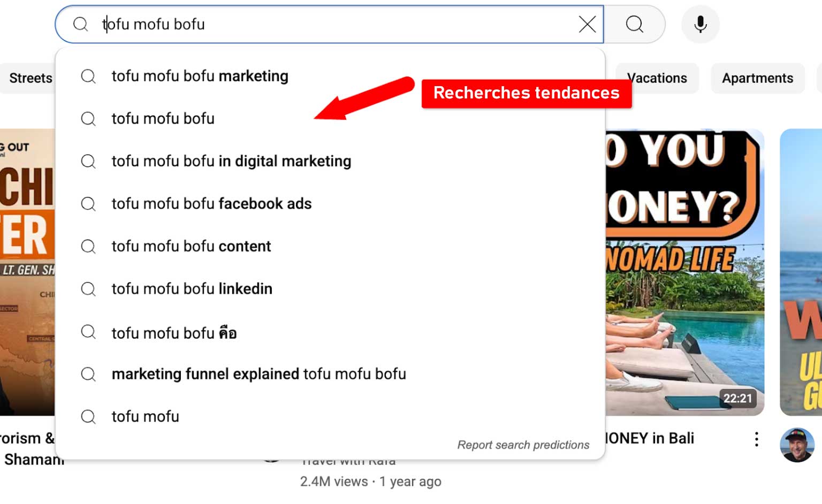This screenshot has height=504, width=822.
Task: Pick the 'tofu mofu bofu facebook ads' suggestion
Action: pyautogui.click(x=211, y=204)
